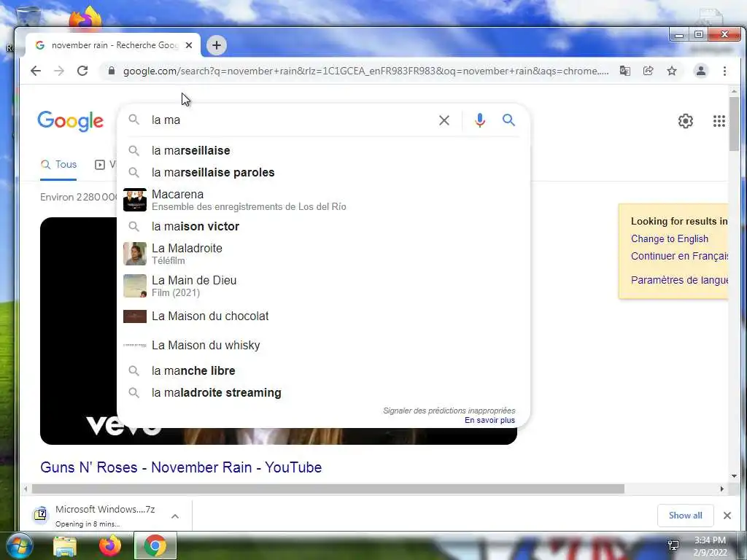Click the 'Environ 2 280 000' result count text
Viewport: 747px width, 560px height.
[x=79, y=197]
